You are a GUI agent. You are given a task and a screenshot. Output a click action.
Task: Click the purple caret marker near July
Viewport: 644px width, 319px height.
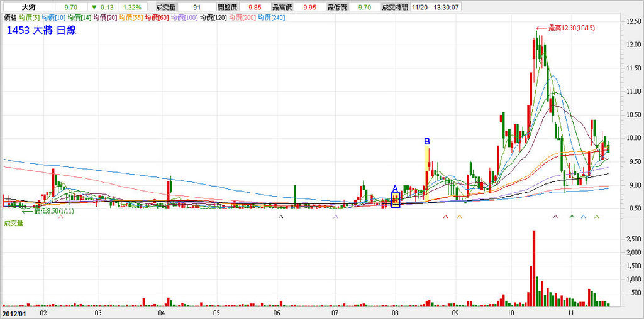tap(336, 216)
